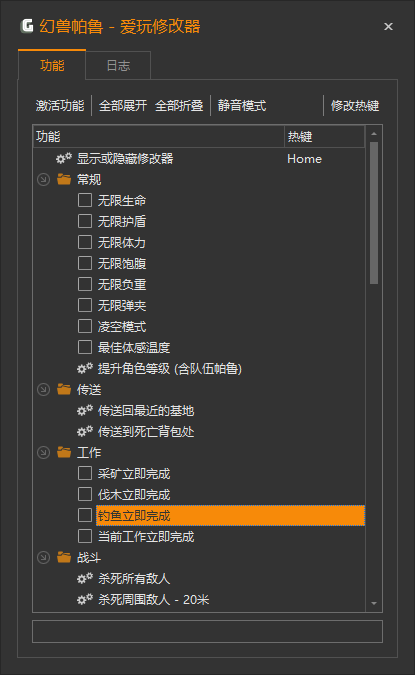
Task: Click the 常规 folder icon
Action: coord(64,179)
